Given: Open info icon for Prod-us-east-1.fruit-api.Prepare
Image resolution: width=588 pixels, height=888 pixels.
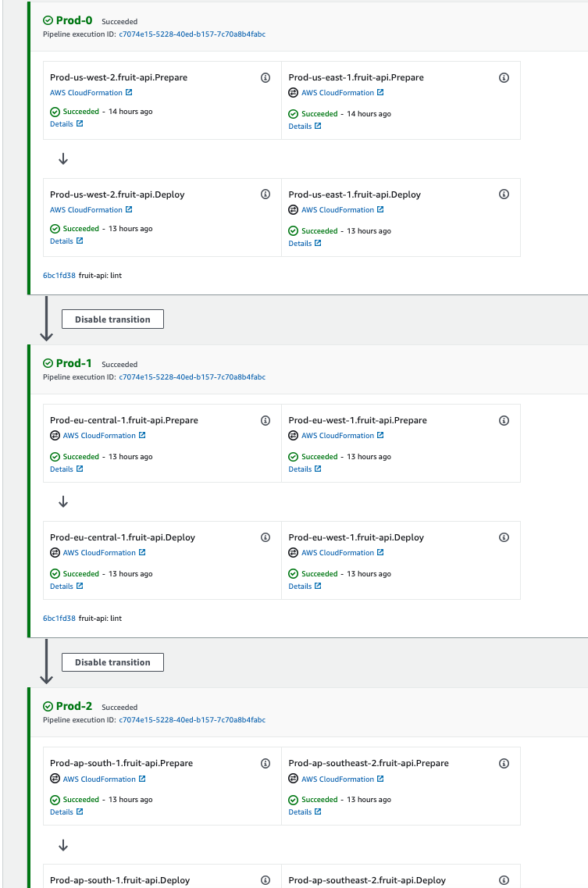Looking at the screenshot, I should click(x=504, y=77).
